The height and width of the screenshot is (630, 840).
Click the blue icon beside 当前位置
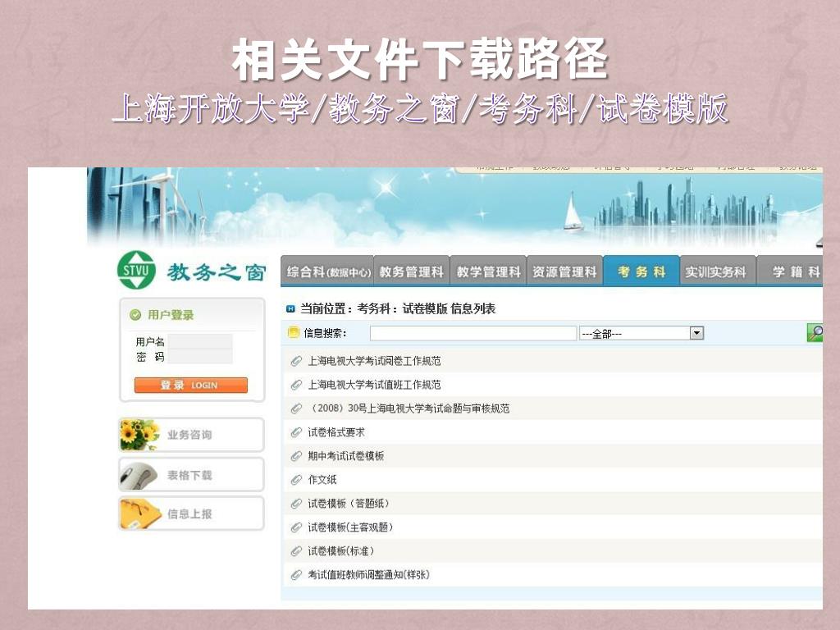(x=291, y=308)
